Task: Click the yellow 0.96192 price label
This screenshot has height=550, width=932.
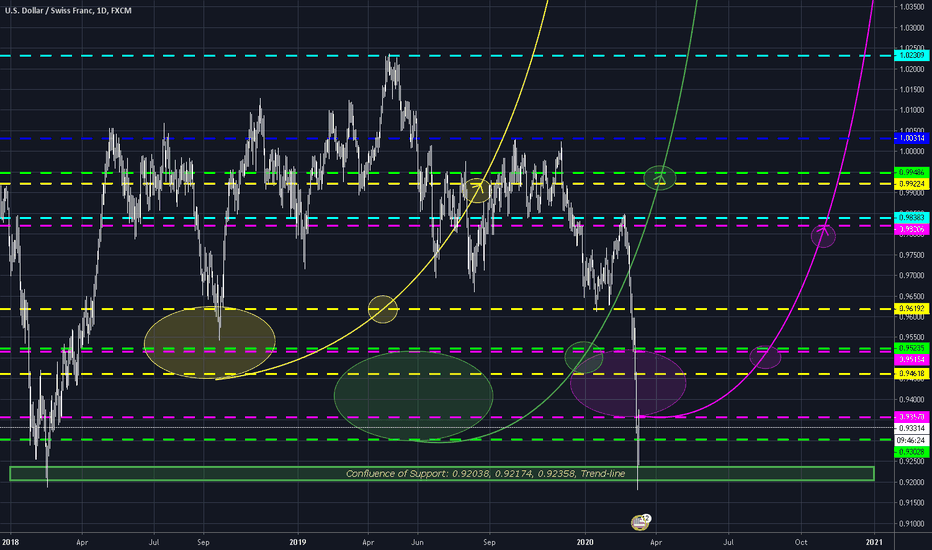Action: click(x=911, y=309)
